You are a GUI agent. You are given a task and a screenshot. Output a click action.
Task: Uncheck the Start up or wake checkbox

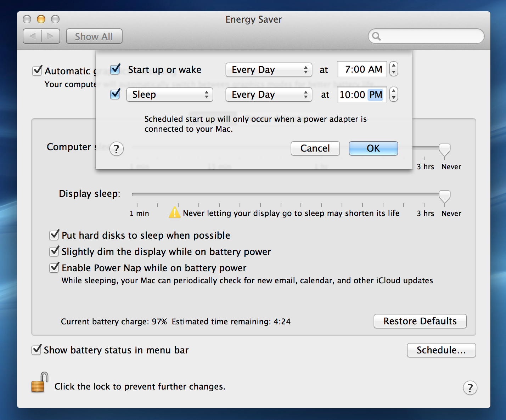115,69
